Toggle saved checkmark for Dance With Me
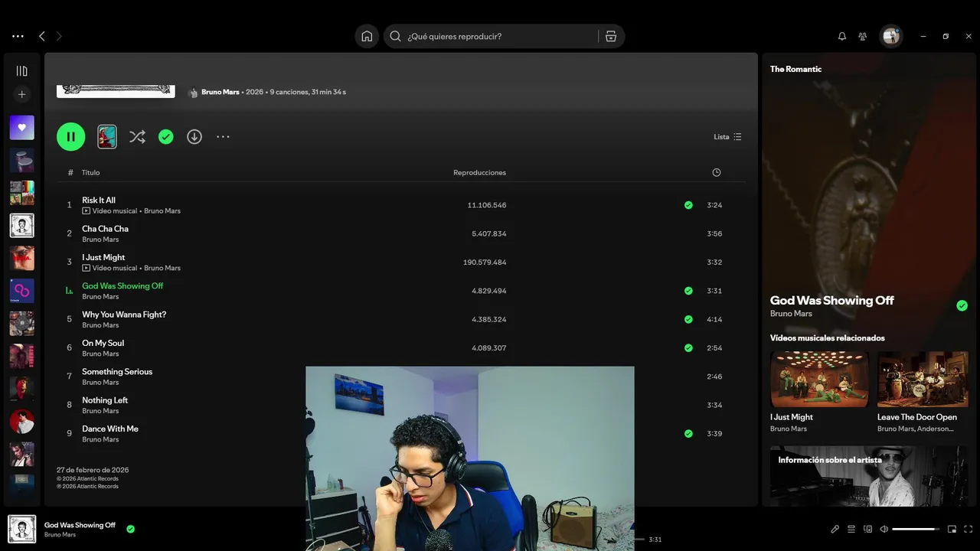Screen dimensions: 980x551 coord(688,433)
